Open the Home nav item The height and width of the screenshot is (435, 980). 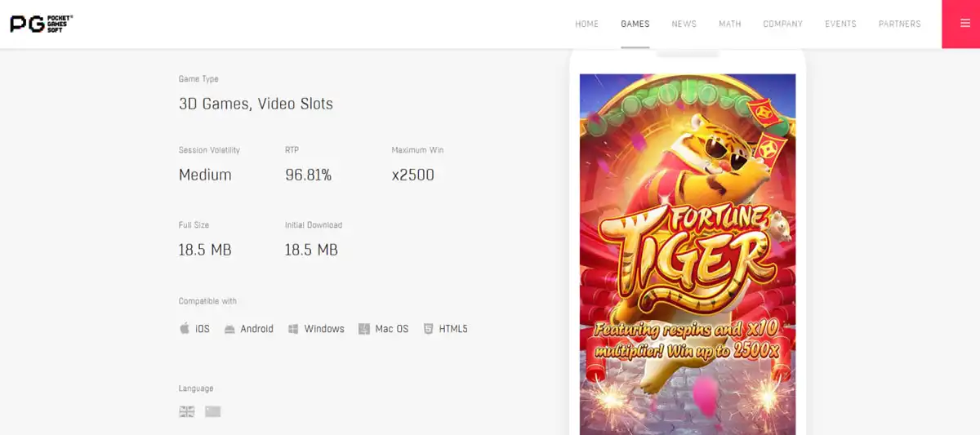pos(586,24)
